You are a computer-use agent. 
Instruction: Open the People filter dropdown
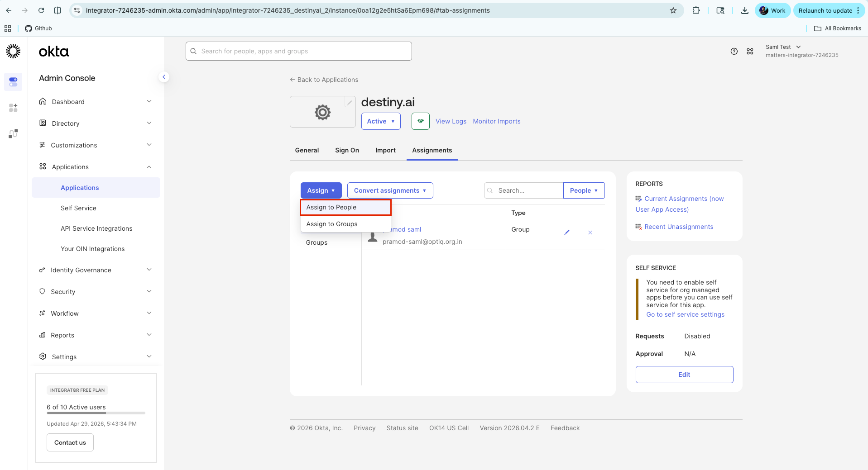(x=584, y=190)
